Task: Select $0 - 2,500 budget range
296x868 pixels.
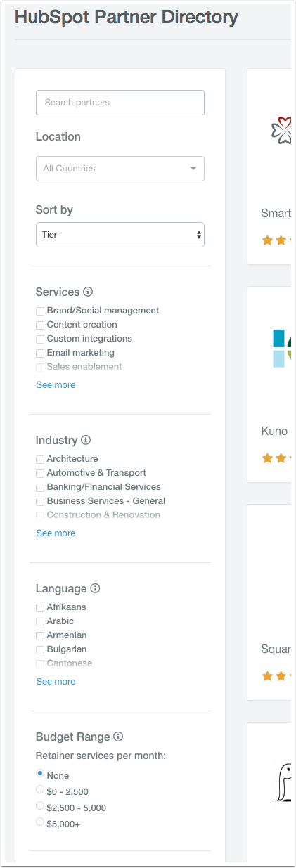Action: click(40, 789)
